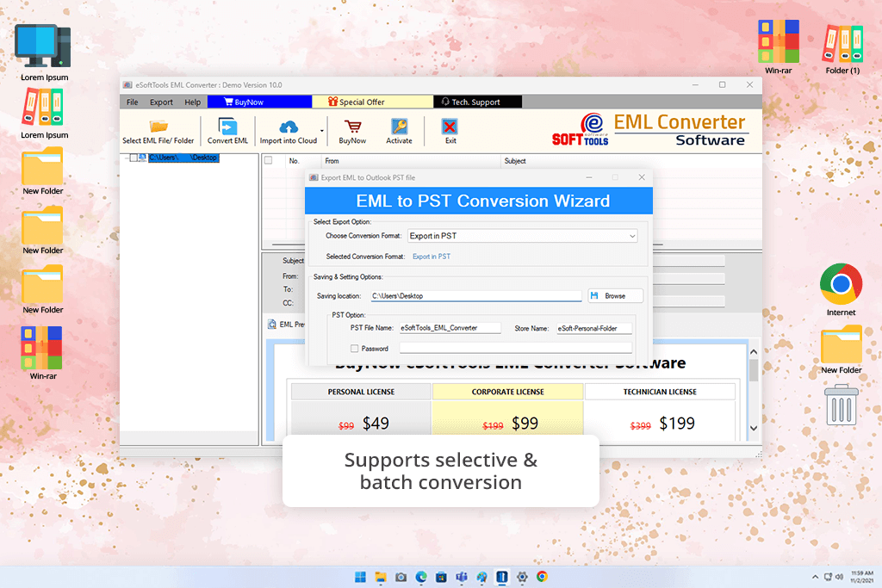The image size is (882, 588).
Task: Tick the checkbox beside the C:\Users Desktop tree folder
Action: click(x=134, y=158)
